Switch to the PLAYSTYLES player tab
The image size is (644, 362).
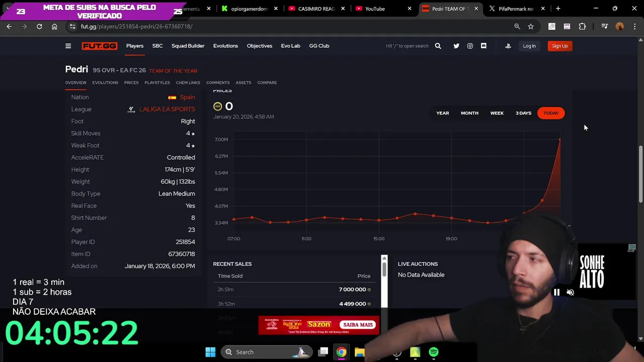(x=157, y=82)
